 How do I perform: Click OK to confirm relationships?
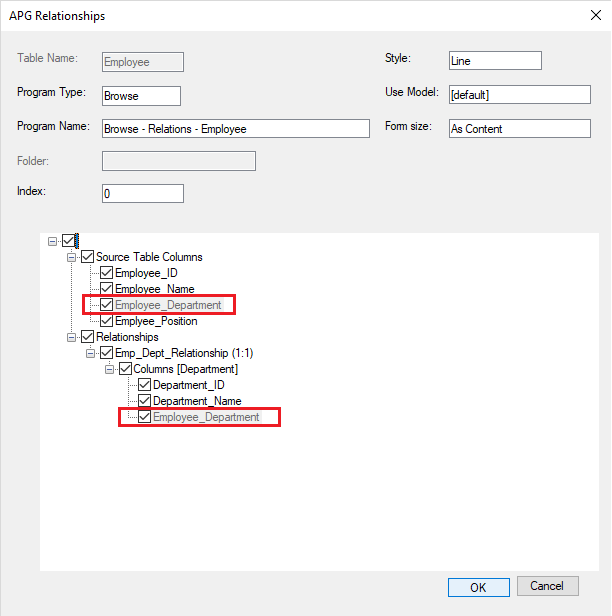(477, 587)
